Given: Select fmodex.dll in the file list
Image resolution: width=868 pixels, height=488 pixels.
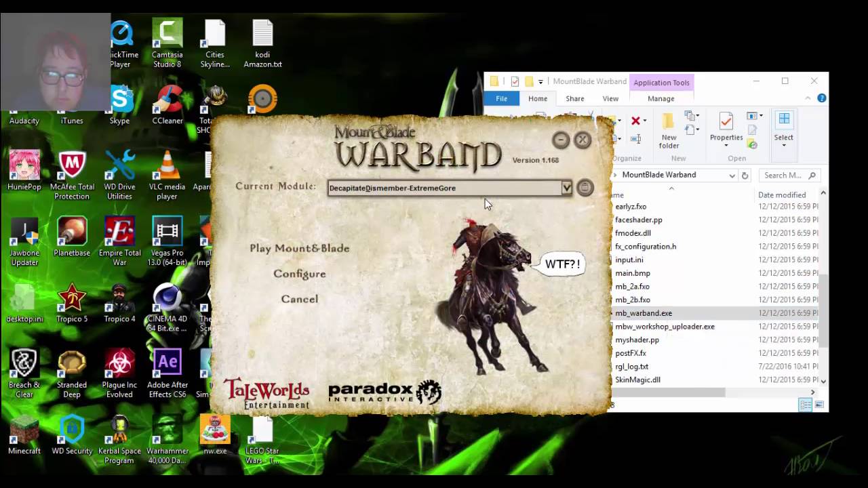Looking at the screenshot, I should click(633, 233).
